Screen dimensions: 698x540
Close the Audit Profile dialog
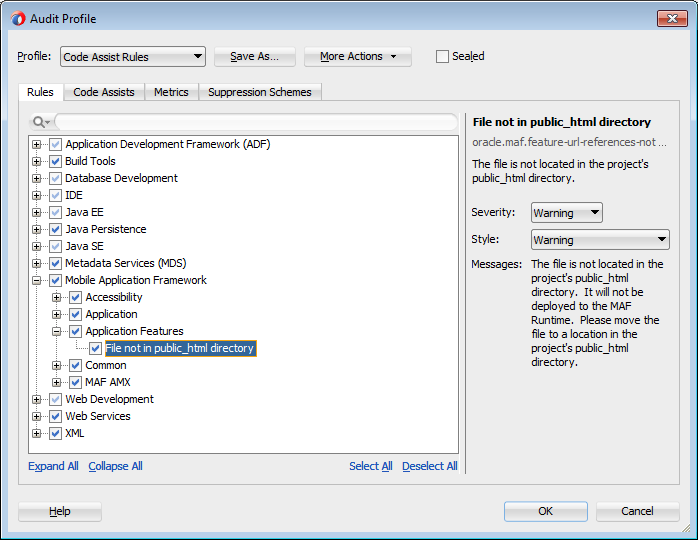(672, 19)
